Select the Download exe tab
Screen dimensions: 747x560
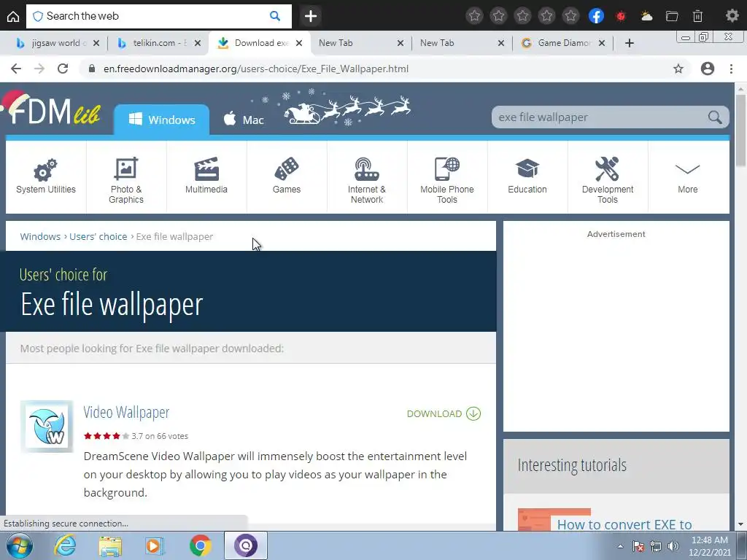click(260, 43)
